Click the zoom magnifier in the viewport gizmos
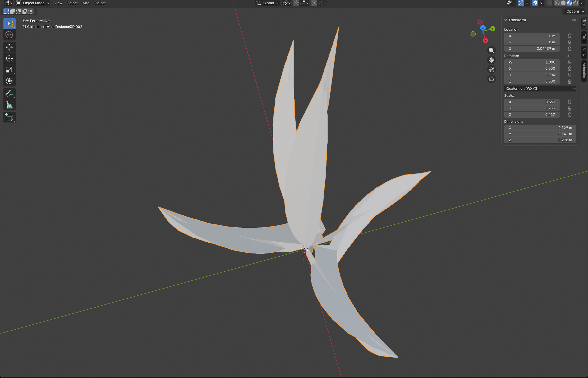 click(491, 50)
